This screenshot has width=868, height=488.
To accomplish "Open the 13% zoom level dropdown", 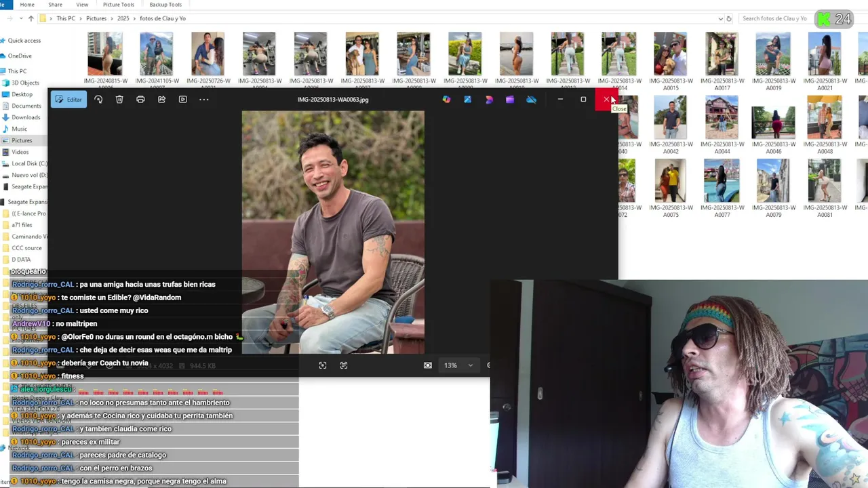I will [458, 365].
